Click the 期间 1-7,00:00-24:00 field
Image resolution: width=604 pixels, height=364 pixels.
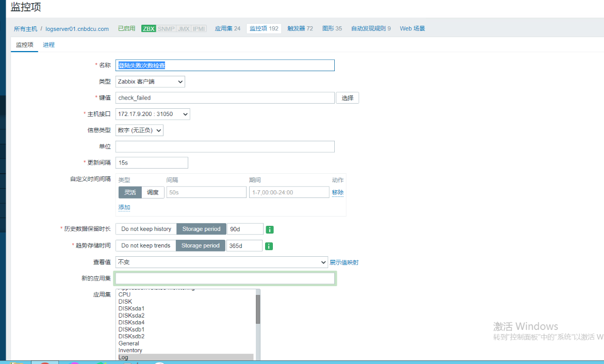pos(289,192)
